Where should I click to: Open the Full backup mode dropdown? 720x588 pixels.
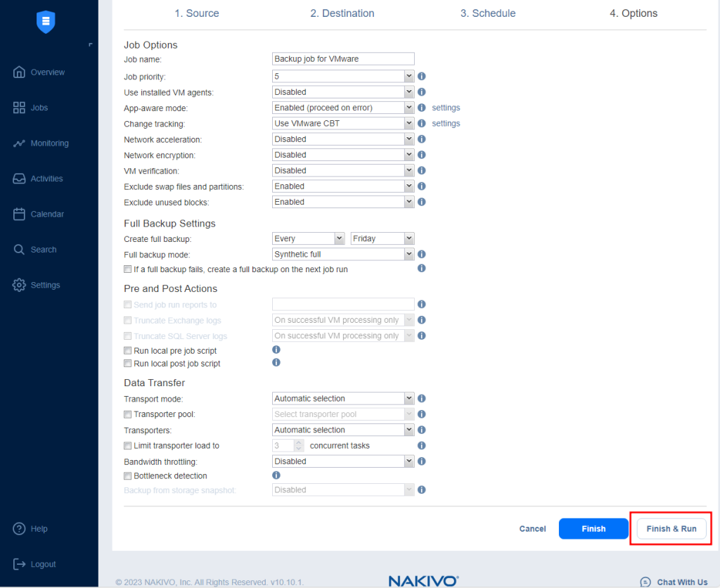[343, 254]
